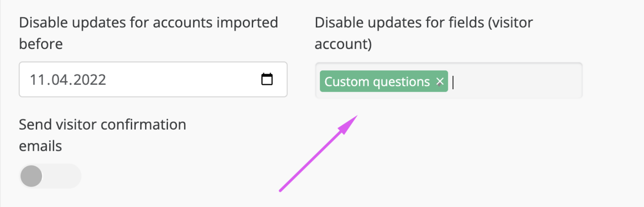This screenshot has height=207, width=644.
Task: Select the month segment 04 in the date
Action: 60,79
